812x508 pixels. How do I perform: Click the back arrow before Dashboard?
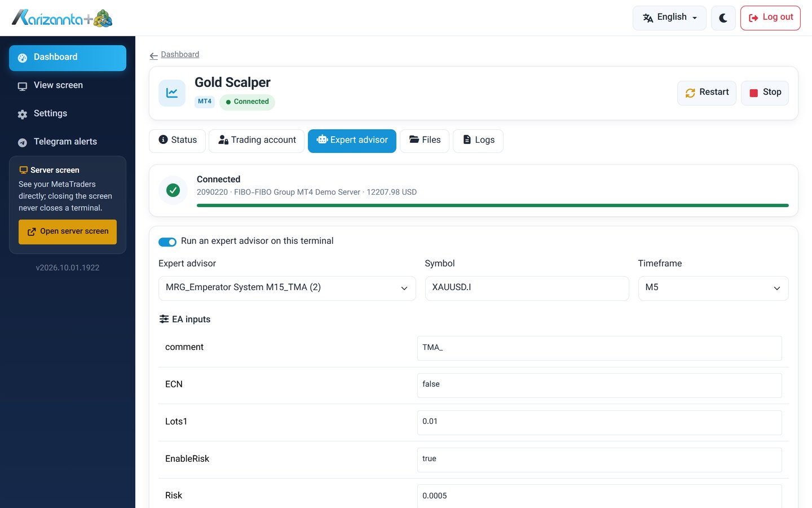[x=153, y=55]
